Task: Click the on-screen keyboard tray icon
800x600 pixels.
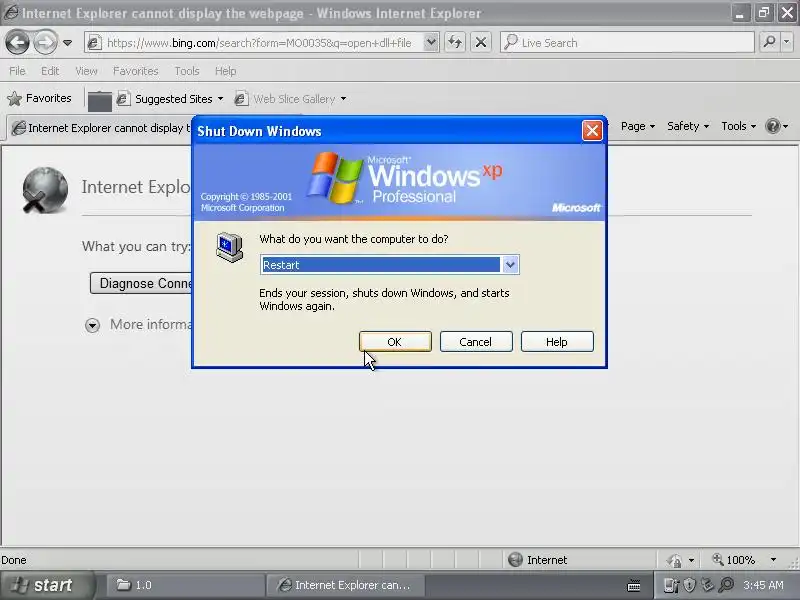Action: (x=634, y=586)
